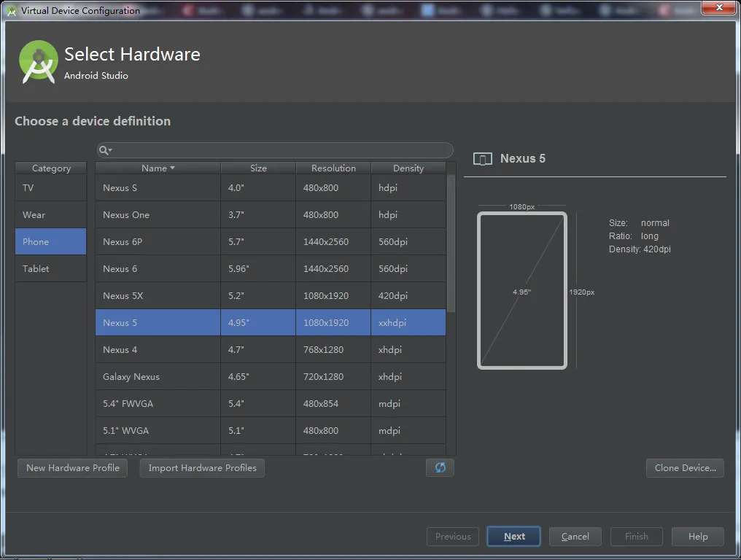This screenshot has height=560, width=741.
Task: Click the 720x1280 resolution cell
Action: click(333, 376)
